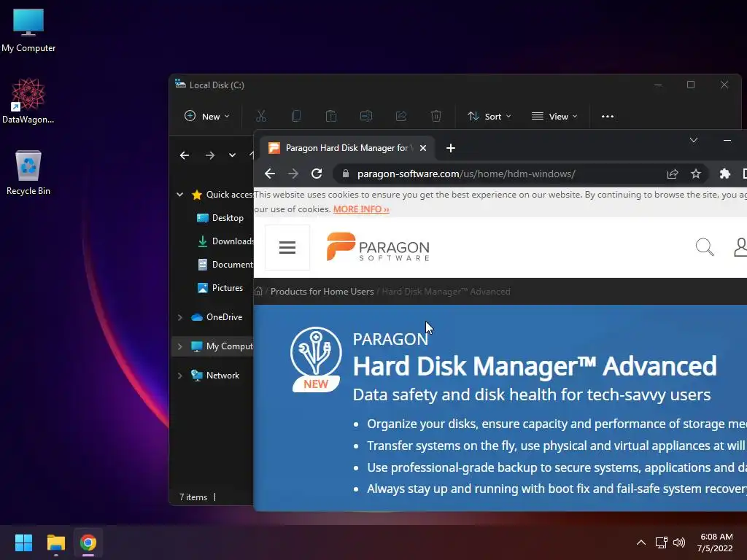The image size is (747, 560).
Task: Expand the OneDrive tree node
Action: (x=179, y=317)
